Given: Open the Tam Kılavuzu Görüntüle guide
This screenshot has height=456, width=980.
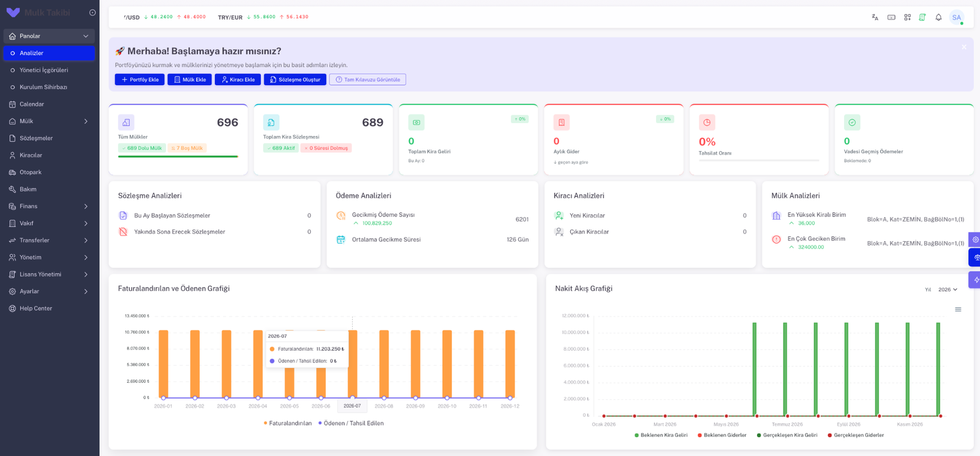Looking at the screenshot, I should pyautogui.click(x=367, y=80).
